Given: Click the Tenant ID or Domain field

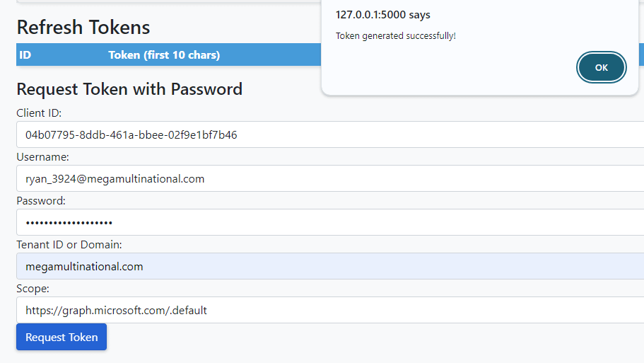Looking at the screenshot, I should (x=330, y=266).
